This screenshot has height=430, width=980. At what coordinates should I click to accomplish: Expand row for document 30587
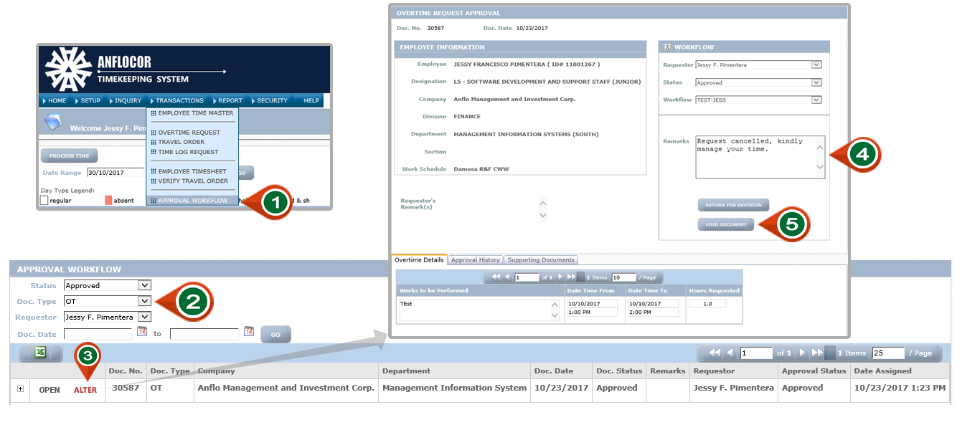coord(20,388)
